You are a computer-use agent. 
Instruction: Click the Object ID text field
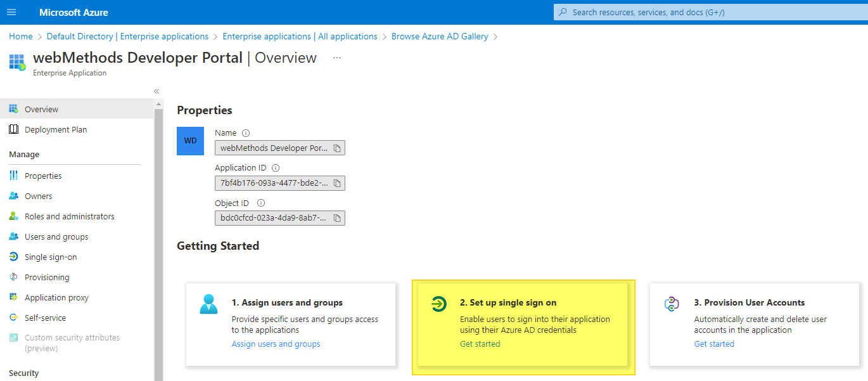tap(279, 218)
